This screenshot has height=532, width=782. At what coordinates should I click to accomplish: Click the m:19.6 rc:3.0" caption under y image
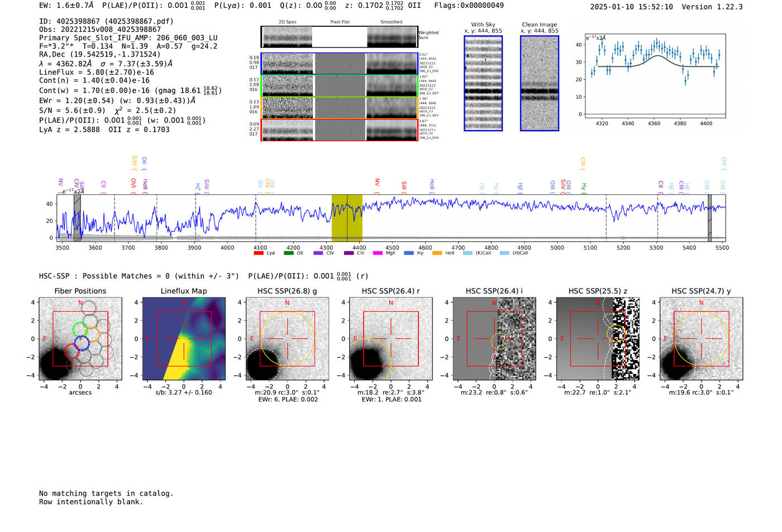[701, 392]
